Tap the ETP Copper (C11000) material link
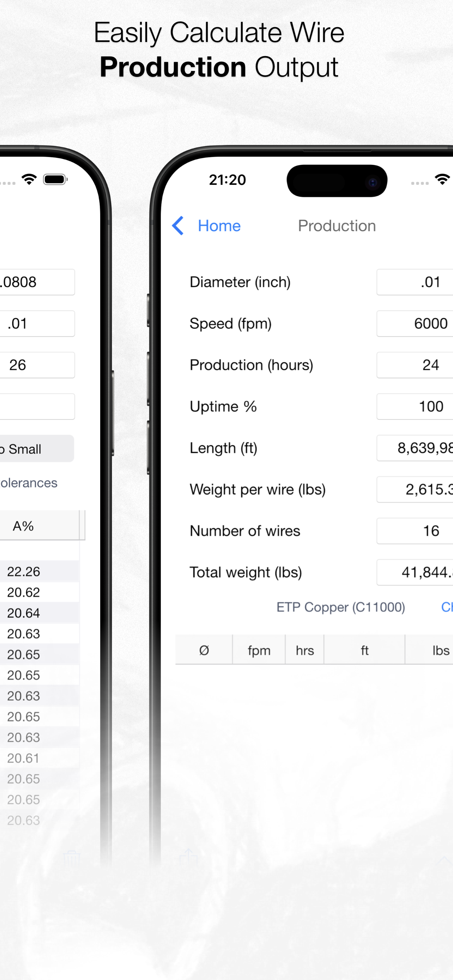The width and height of the screenshot is (453, 980). point(340,607)
